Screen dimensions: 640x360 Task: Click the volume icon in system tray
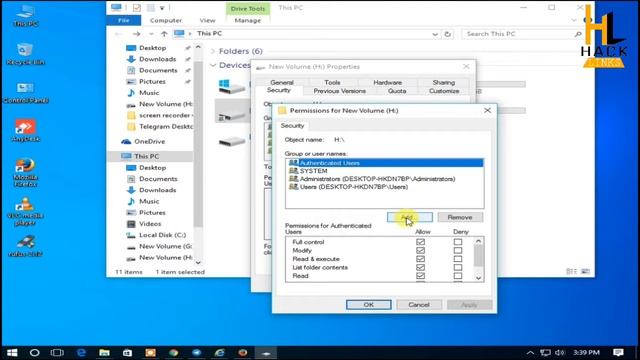click(x=560, y=353)
